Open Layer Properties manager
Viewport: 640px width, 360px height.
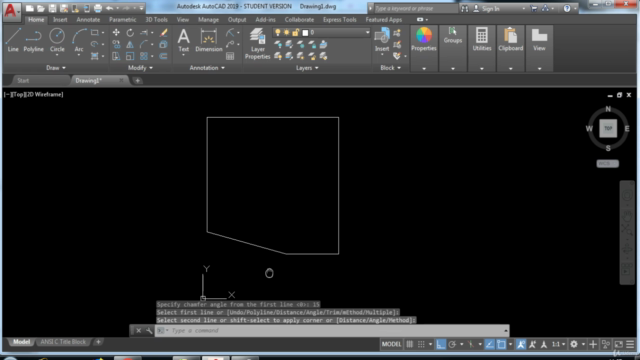click(x=258, y=44)
